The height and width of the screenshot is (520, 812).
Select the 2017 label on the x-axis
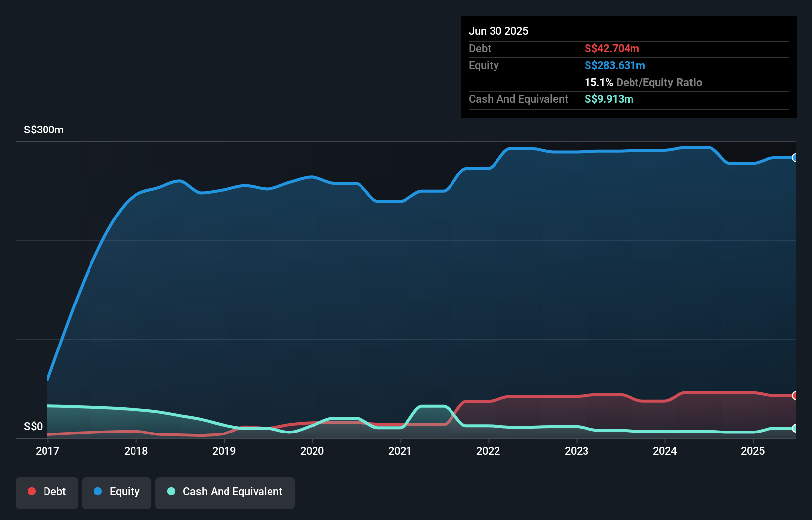[47, 451]
